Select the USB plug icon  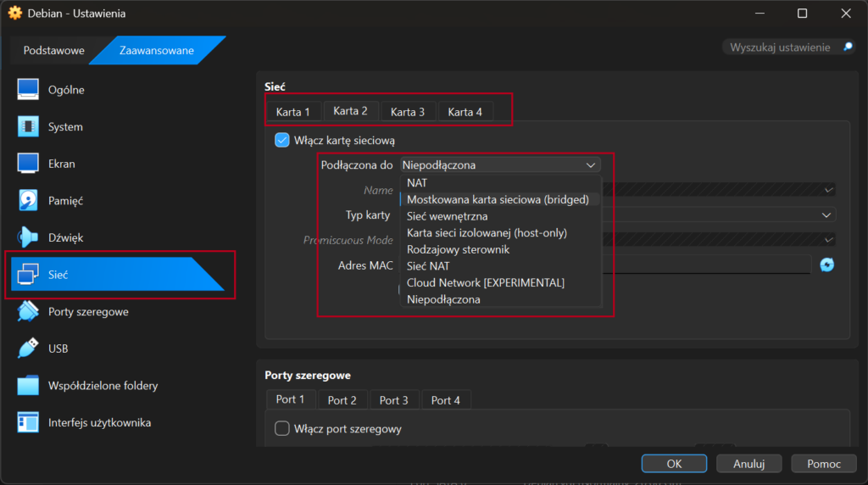coord(28,348)
